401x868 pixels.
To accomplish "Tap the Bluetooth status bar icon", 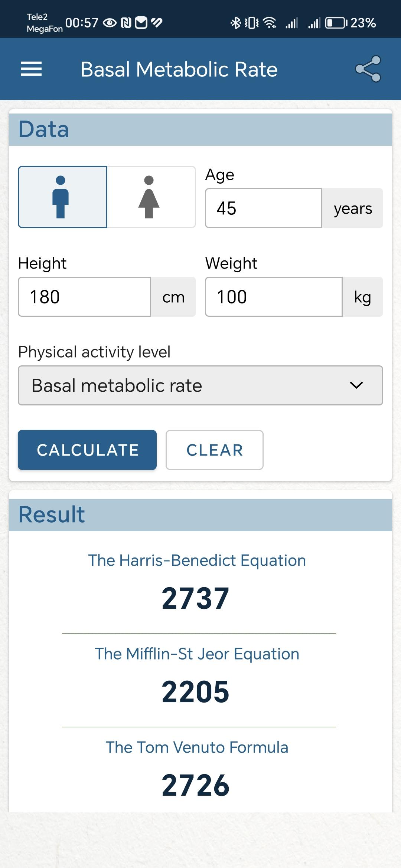I will [236, 23].
